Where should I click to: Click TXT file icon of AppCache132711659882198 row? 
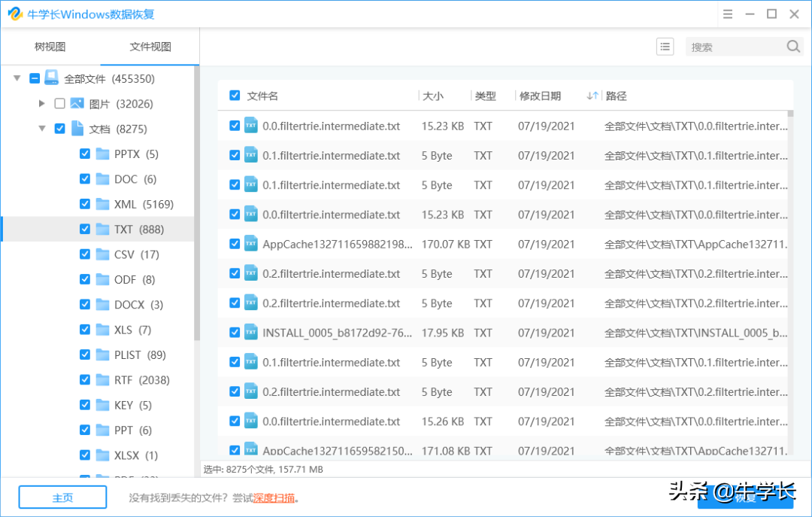(x=251, y=243)
